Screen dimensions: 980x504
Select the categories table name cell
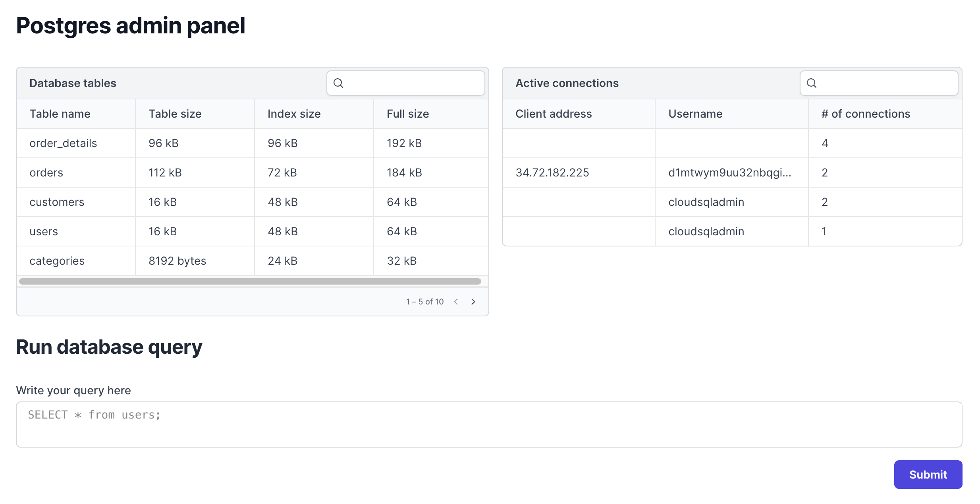76,261
